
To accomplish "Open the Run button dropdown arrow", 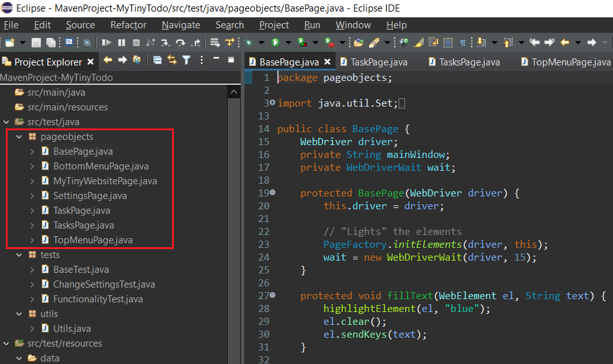I will (x=288, y=43).
